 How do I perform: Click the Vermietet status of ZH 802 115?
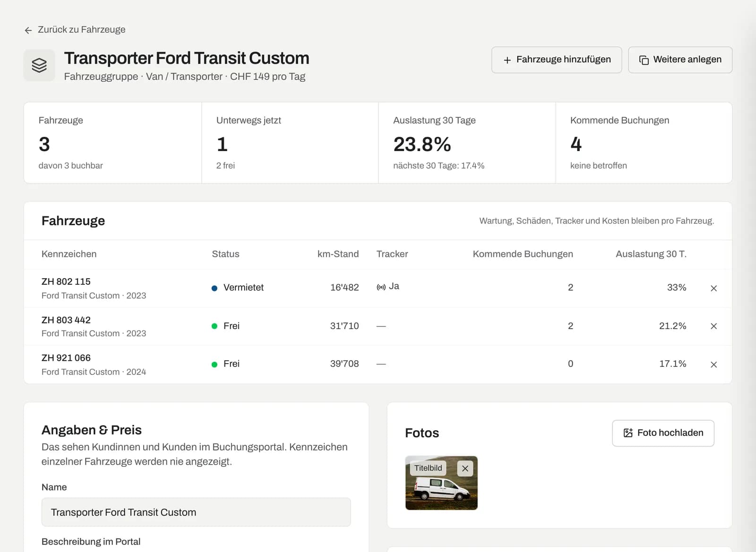[238, 288]
